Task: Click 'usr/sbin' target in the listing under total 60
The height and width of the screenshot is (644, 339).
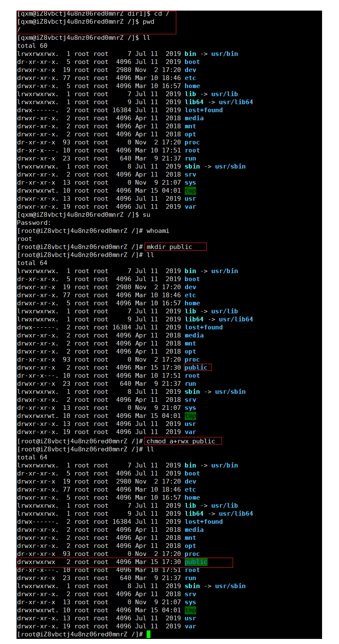Action: pyautogui.click(x=231, y=166)
